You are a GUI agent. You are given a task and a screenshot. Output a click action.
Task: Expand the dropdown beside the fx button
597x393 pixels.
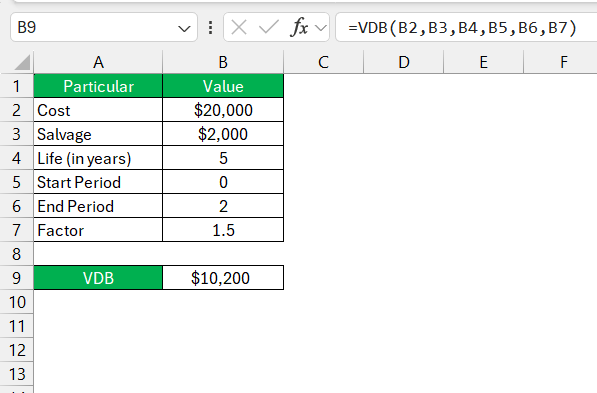pyautogui.click(x=321, y=28)
